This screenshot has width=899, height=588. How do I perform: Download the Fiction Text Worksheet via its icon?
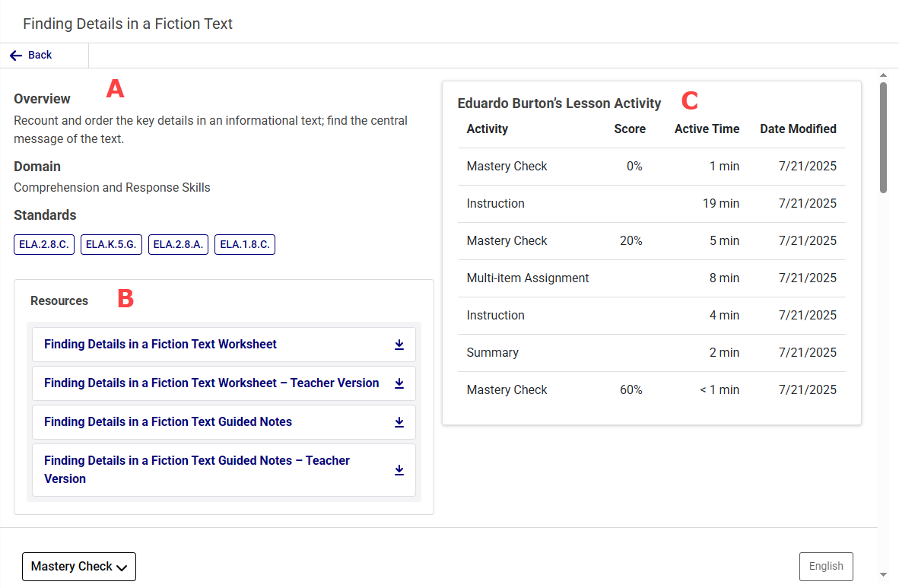(399, 345)
